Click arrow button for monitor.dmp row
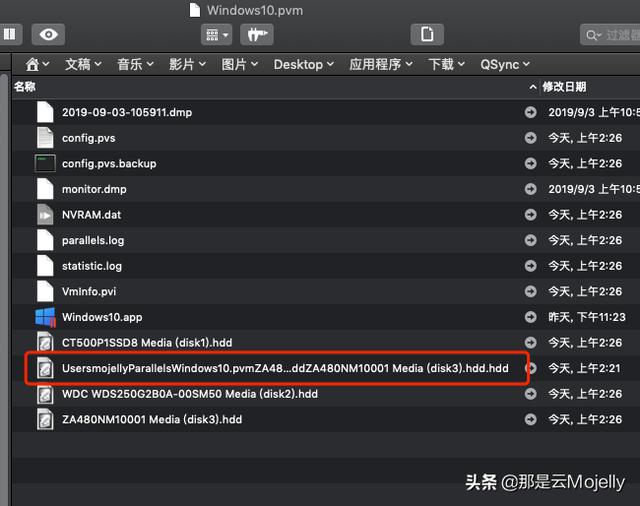This screenshot has width=640, height=506. (531, 189)
